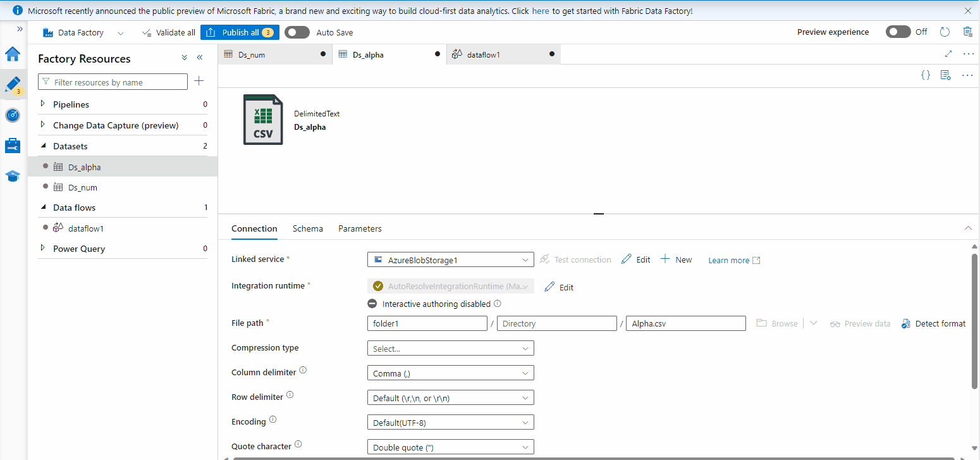
Task: Select dataflow1 in Data flows tree
Action: [123, 228]
